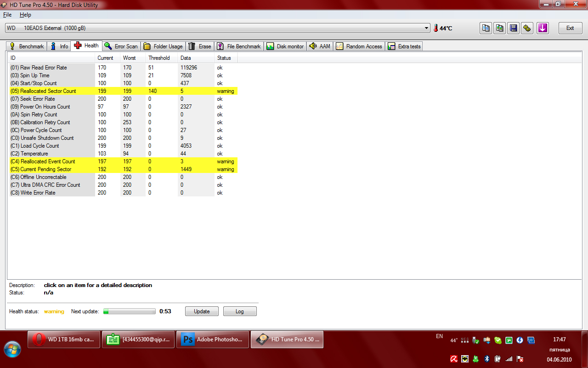Click the Update button
The width and height of the screenshot is (588, 368).
[x=202, y=311]
